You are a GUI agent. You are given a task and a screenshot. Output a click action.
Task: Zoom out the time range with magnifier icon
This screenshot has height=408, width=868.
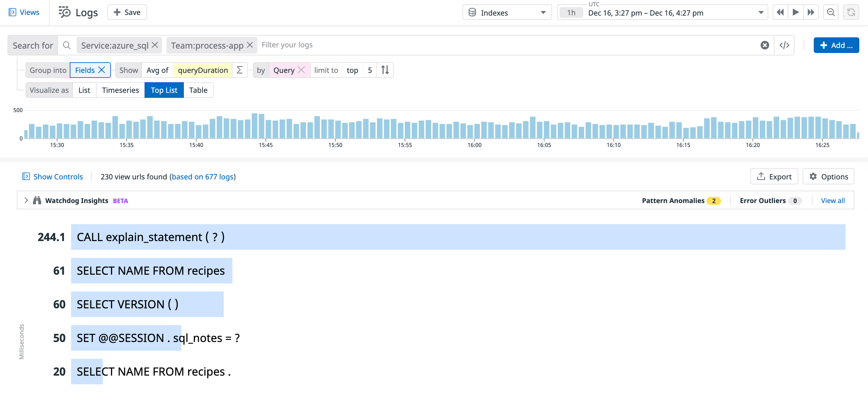coord(831,12)
